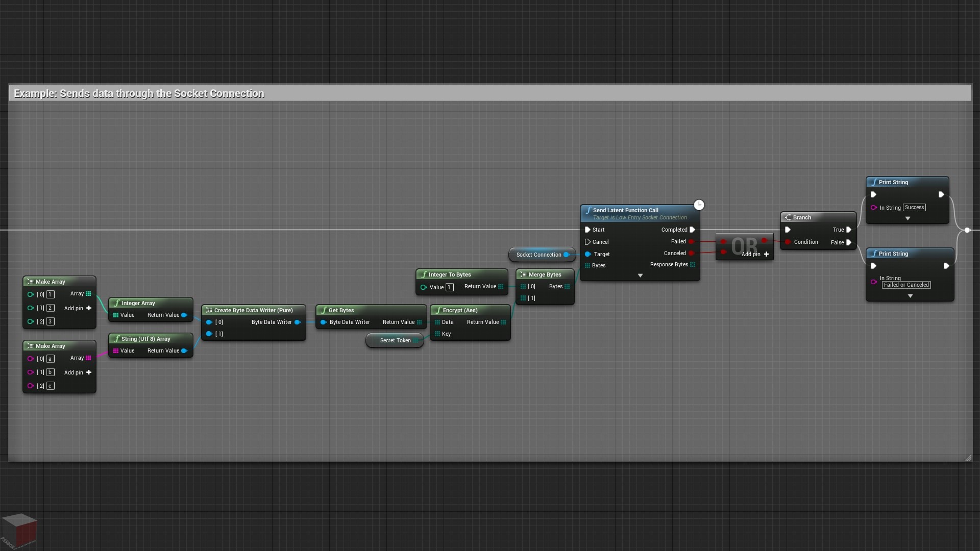Viewport: 980px width, 551px height.
Task: Click the execution input pin on Branch node
Action: point(788,230)
